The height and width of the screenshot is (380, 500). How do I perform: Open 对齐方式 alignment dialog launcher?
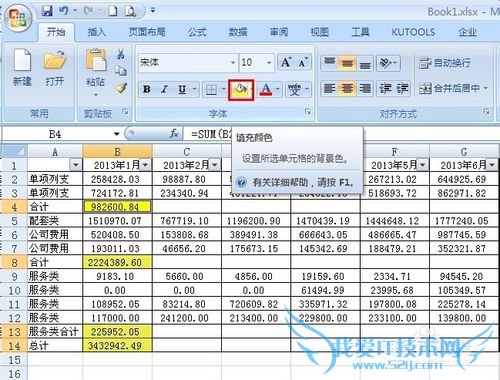tap(487, 112)
